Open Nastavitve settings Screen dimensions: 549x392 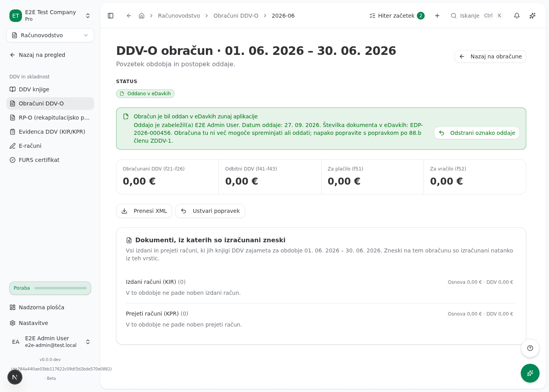tap(50, 323)
